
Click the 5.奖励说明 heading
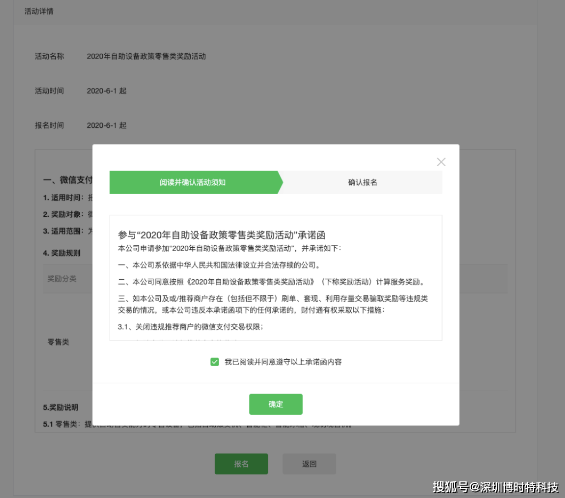click(61, 408)
